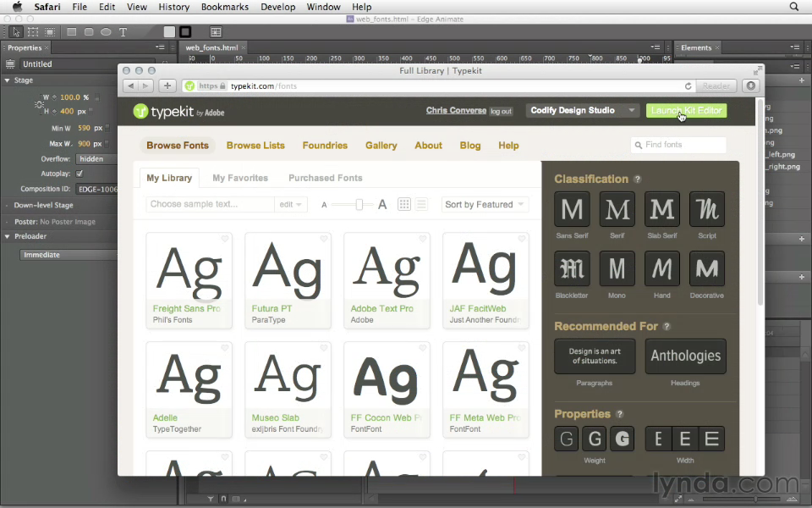
Task: Favorite the Freight Sans Pro font heart
Action: point(225,239)
